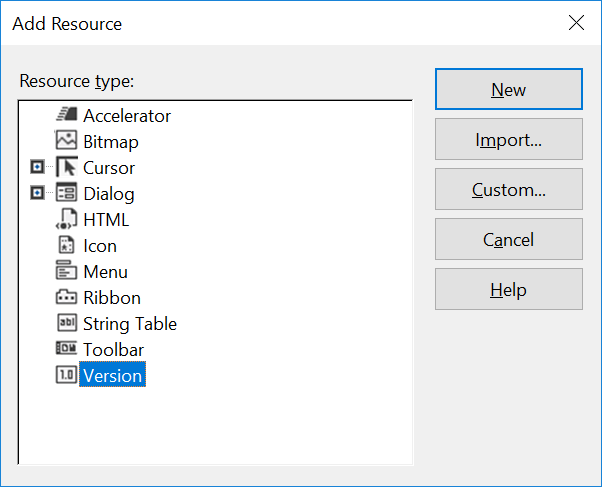Select the Toolbar label in list

[x=113, y=350]
